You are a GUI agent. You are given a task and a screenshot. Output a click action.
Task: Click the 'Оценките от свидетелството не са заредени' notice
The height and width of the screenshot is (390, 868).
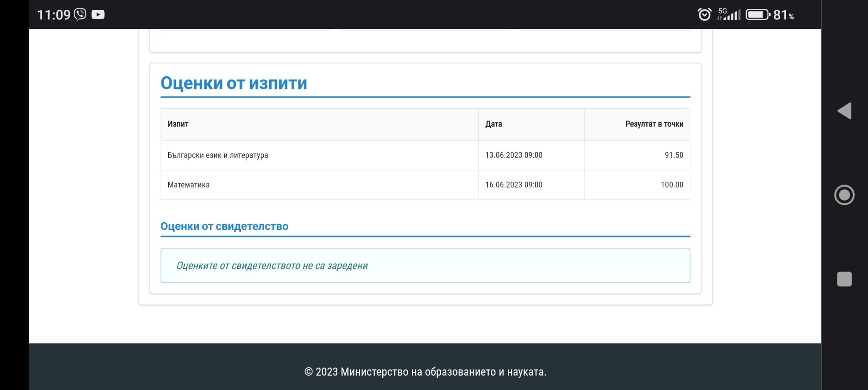pos(272,266)
